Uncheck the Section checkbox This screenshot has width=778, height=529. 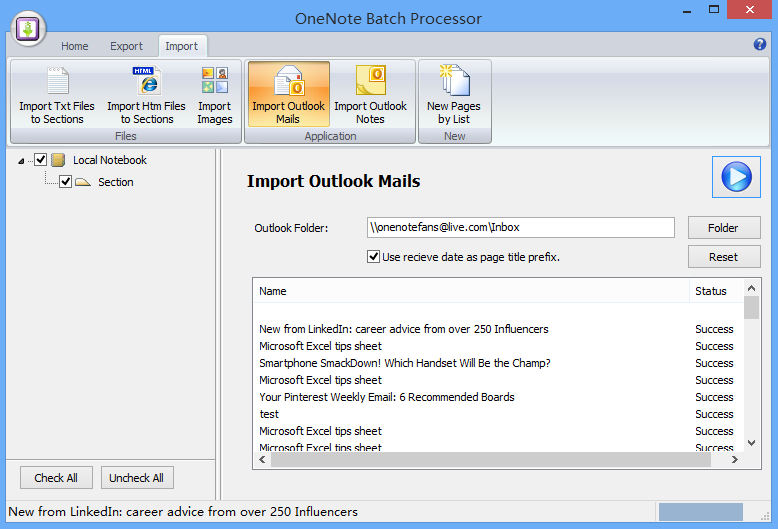tap(65, 182)
